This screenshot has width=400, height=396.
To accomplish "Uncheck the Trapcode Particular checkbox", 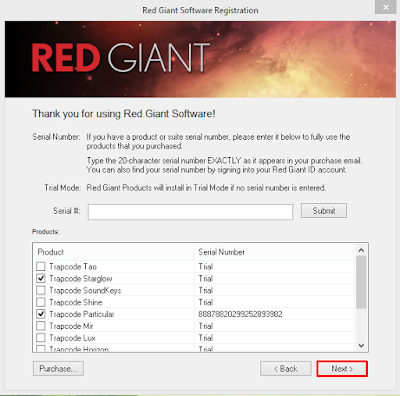I will click(41, 314).
